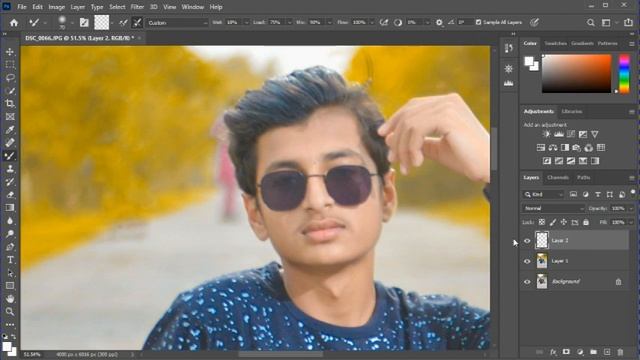This screenshot has width=640, height=360.
Task: Select the Pen tool
Action: click(10, 247)
